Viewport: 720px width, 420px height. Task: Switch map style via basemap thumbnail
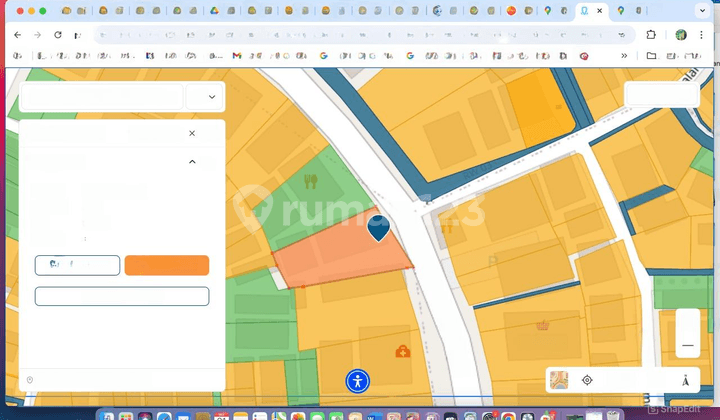[x=559, y=380]
